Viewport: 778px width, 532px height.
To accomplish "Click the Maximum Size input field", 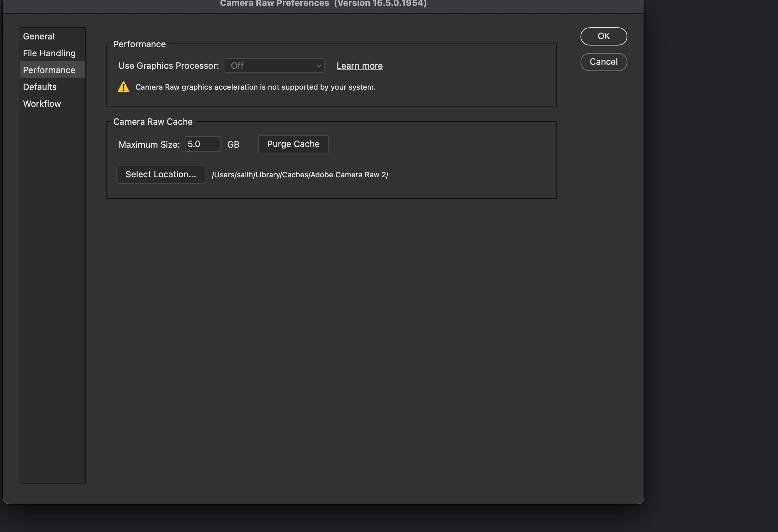I will click(202, 144).
